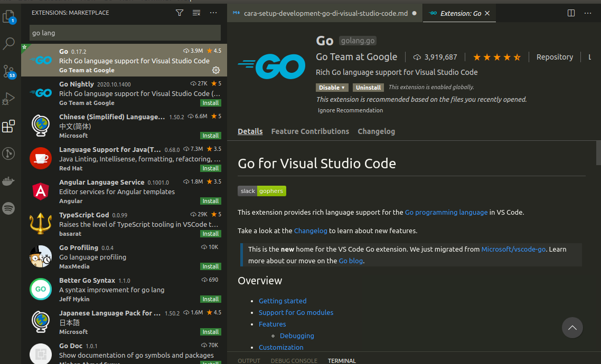Open Source Control view with 53 badge
Screen dimensions: 601x364
pyautogui.click(x=8, y=71)
